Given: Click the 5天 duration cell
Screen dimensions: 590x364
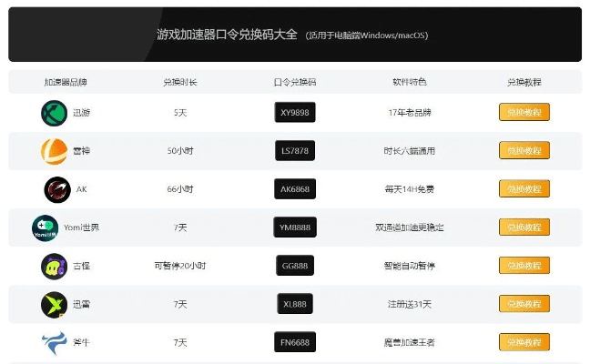Looking at the screenshot, I should pos(180,113).
